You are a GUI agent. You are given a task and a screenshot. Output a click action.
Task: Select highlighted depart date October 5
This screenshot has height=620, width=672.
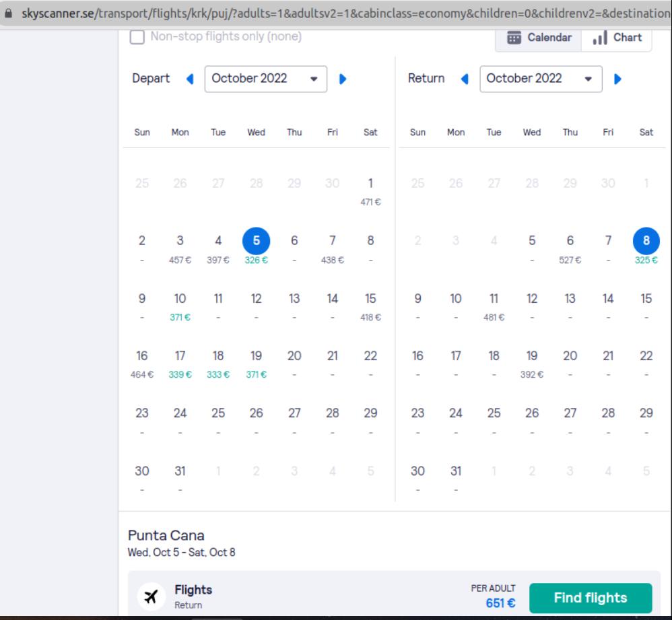(257, 241)
